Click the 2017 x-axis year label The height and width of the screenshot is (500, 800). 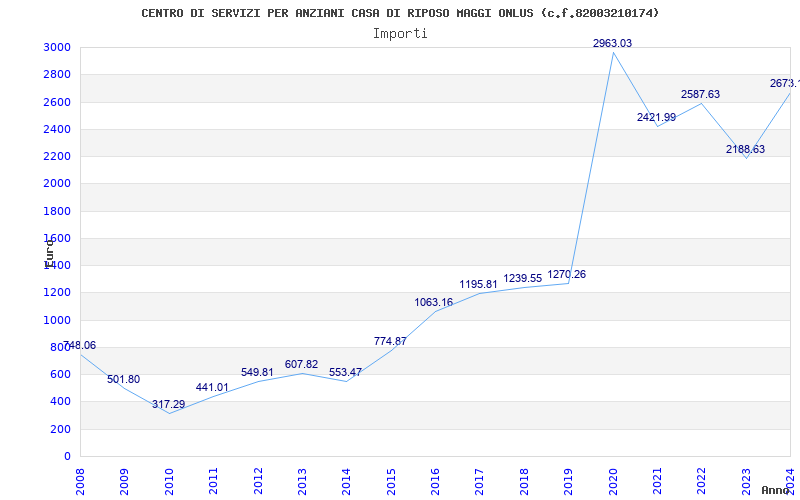(480, 481)
